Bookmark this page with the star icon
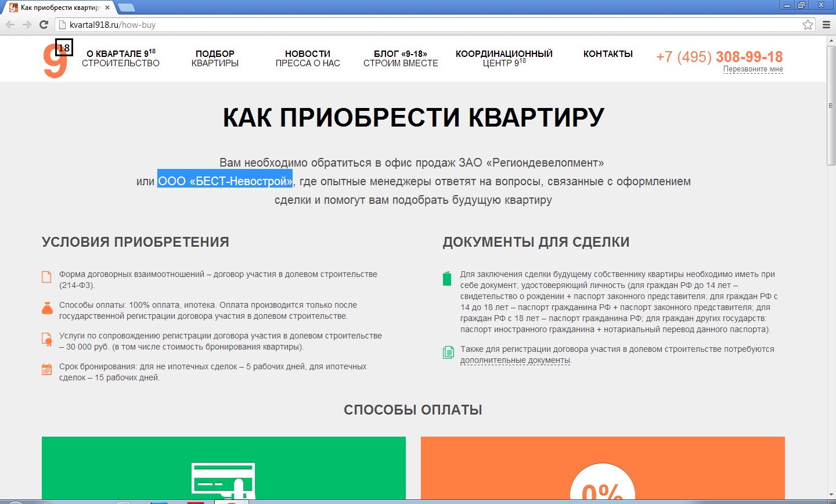 click(x=808, y=24)
